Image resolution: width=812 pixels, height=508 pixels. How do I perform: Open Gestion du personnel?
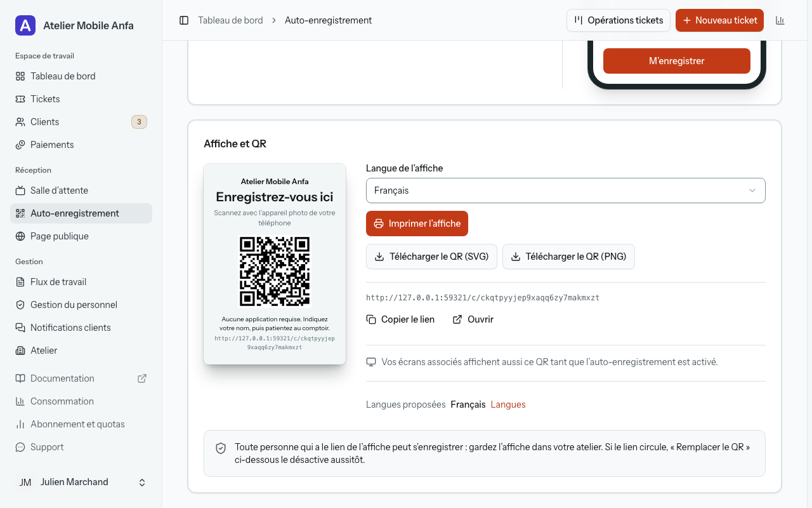click(x=81, y=305)
